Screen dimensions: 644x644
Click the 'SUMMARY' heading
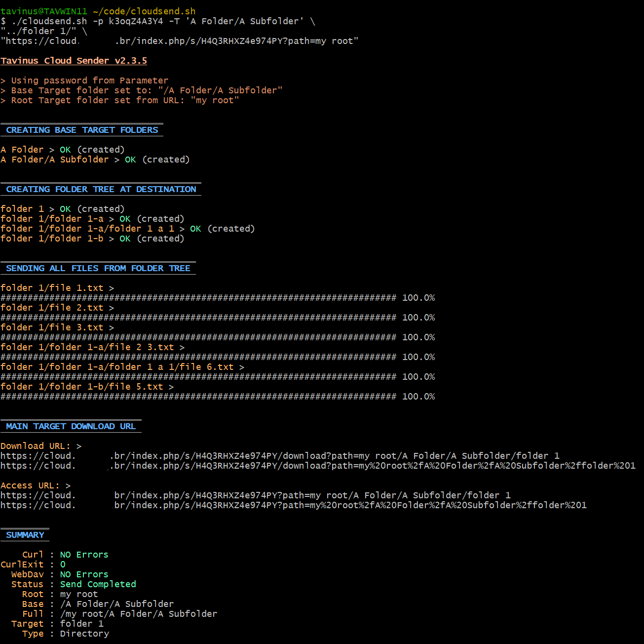tap(25, 535)
